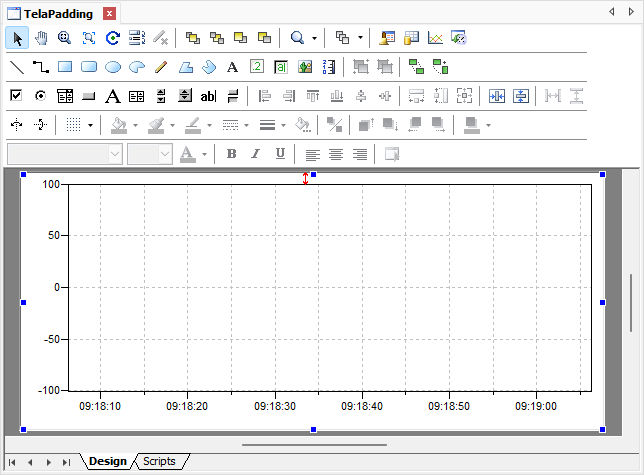
Task: Click the Design tab at the bottom
Action: [108, 461]
